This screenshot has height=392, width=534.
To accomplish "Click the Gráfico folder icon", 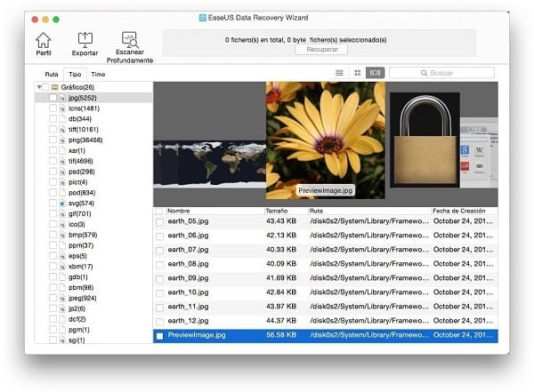I will point(55,87).
